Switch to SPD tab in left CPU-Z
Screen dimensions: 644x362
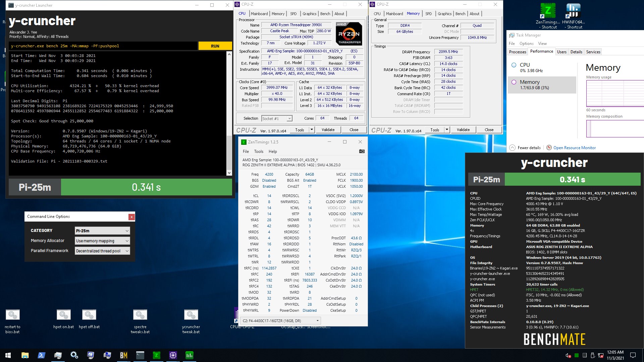[x=293, y=14]
